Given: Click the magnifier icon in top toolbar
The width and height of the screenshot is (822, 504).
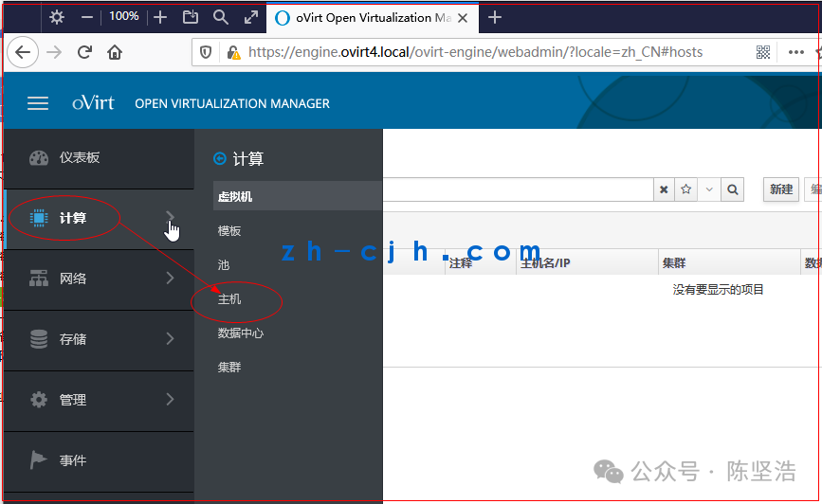Looking at the screenshot, I should coord(221,17).
